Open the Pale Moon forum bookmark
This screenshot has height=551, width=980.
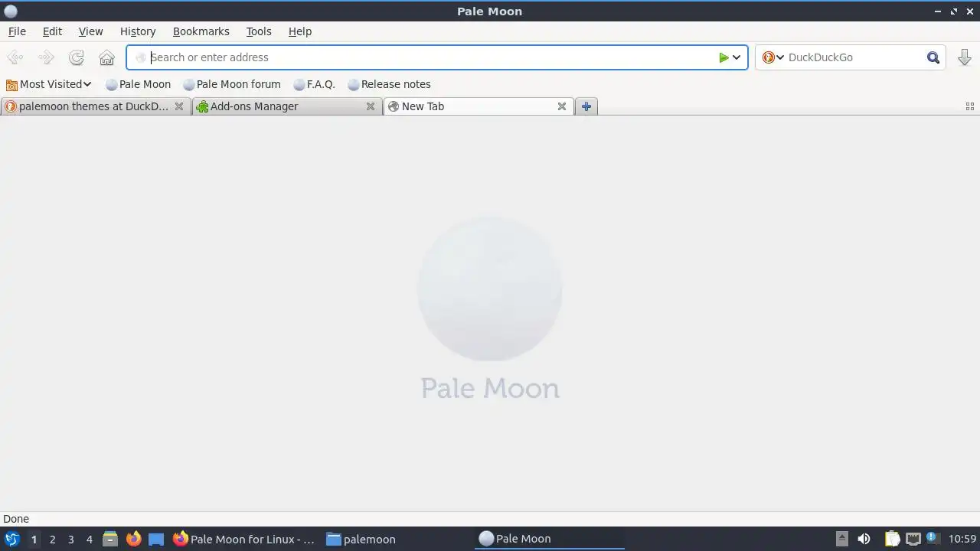pyautogui.click(x=232, y=84)
